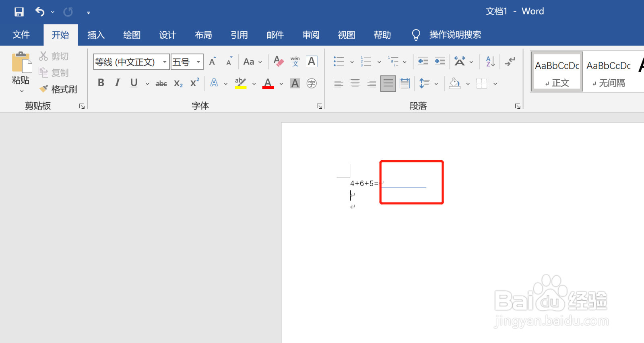Click the 复制 (Copy) button
644x343 pixels.
[54, 72]
